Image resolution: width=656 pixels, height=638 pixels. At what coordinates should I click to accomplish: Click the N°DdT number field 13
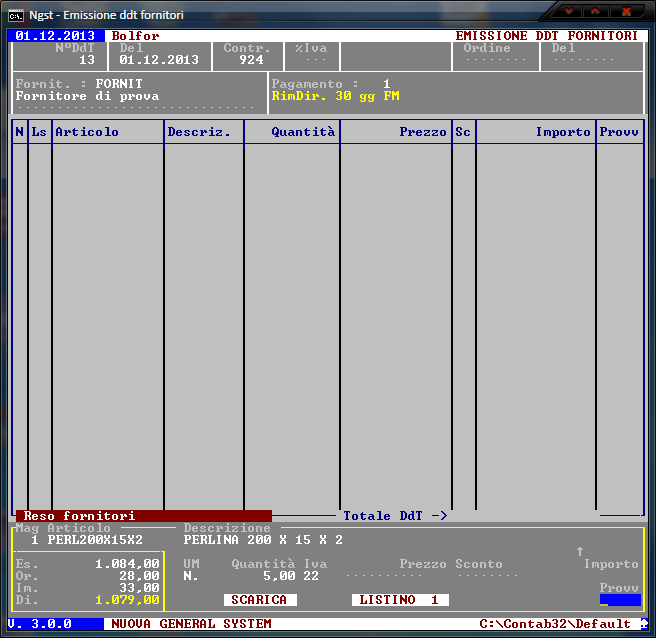coord(87,60)
